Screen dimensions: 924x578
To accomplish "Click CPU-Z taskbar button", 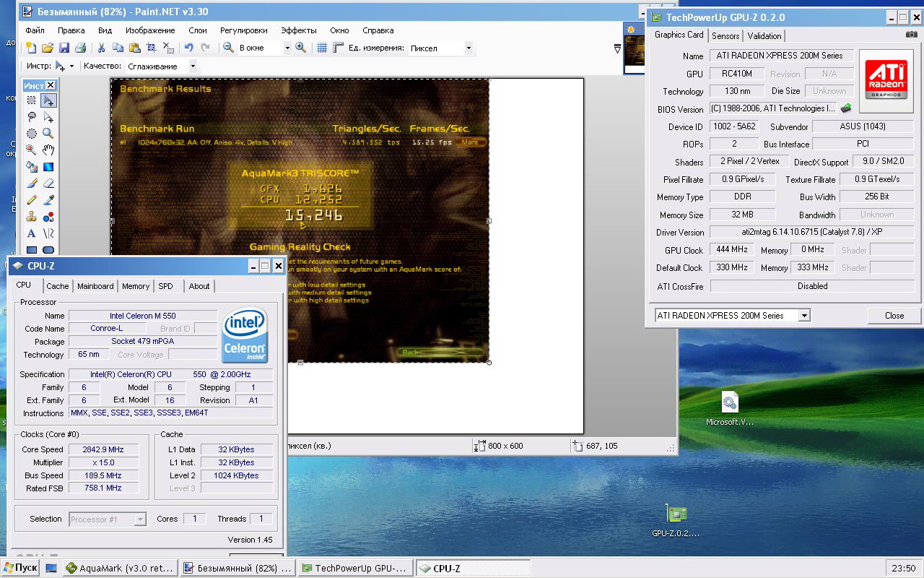I will click(x=473, y=569).
